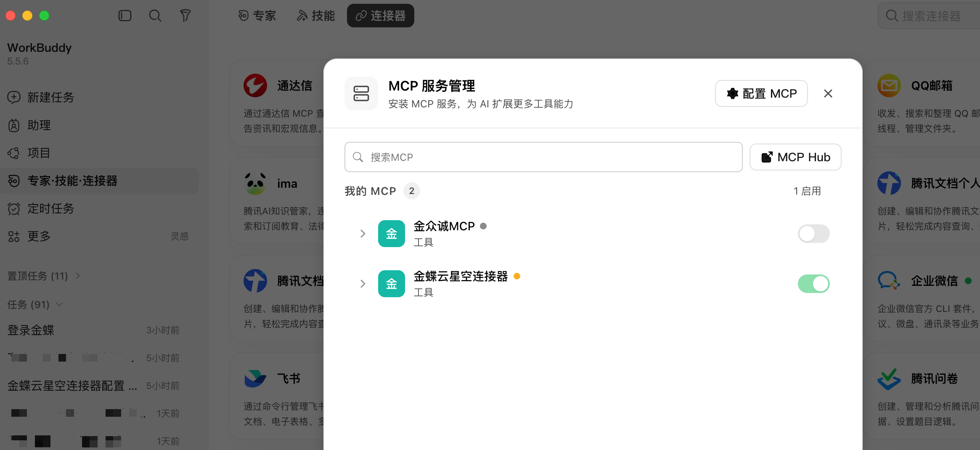Click the filter funnel icon
The image size is (980, 450).
[185, 16]
